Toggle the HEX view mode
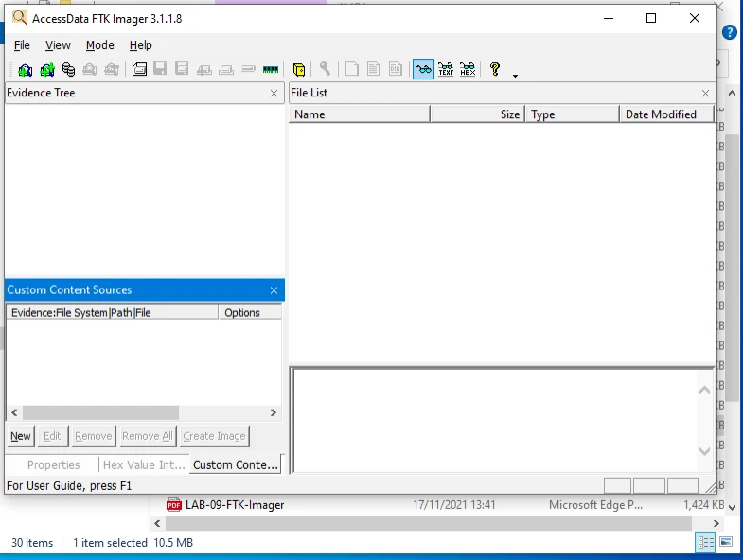The height and width of the screenshot is (560, 743). (468, 69)
